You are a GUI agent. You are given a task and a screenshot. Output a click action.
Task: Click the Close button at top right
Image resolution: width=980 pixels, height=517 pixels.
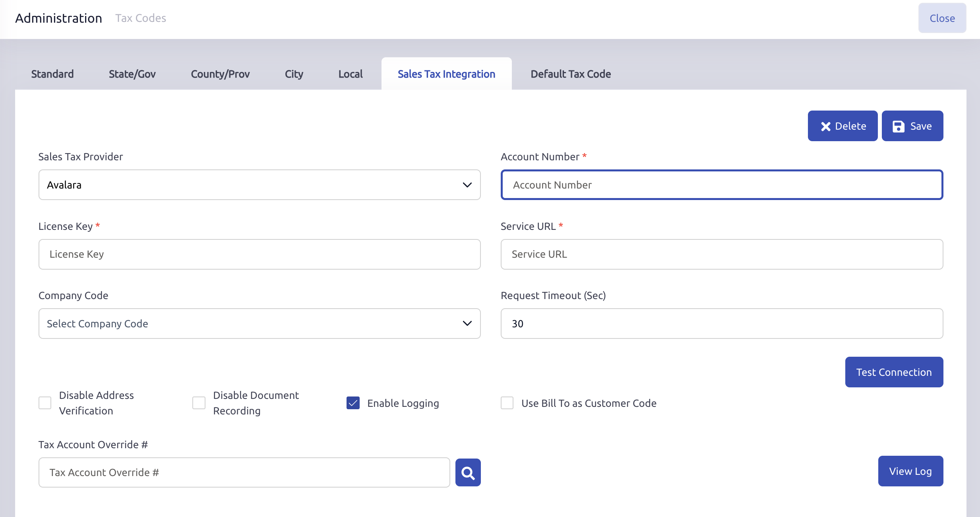[942, 18]
